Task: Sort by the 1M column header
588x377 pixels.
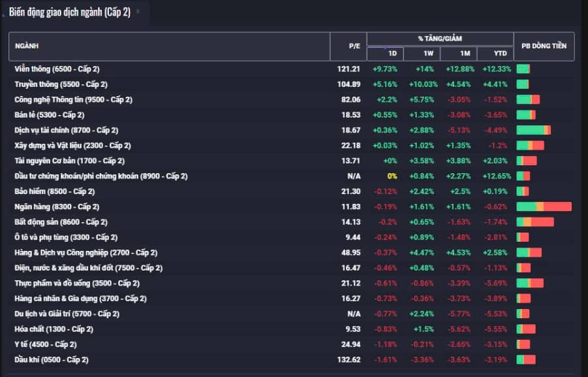Action: click(459, 54)
